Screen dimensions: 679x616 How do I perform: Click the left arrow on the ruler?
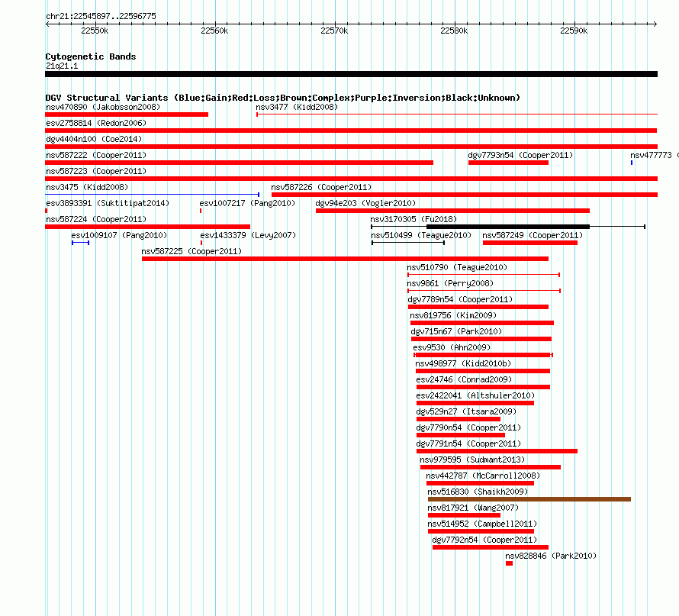pyautogui.click(x=47, y=24)
